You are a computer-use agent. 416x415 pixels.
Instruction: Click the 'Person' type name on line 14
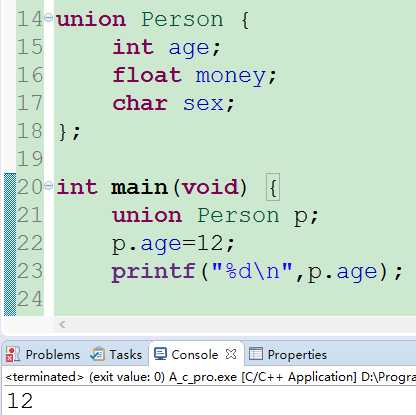182,19
